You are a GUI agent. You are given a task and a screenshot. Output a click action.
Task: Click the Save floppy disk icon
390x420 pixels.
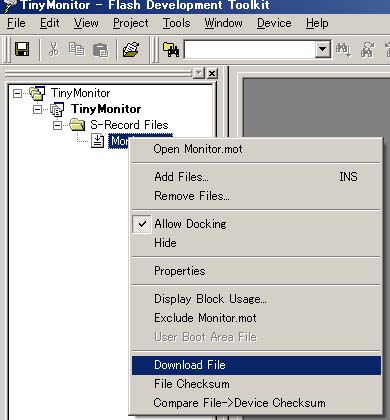pyautogui.click(x=22, y=49)
